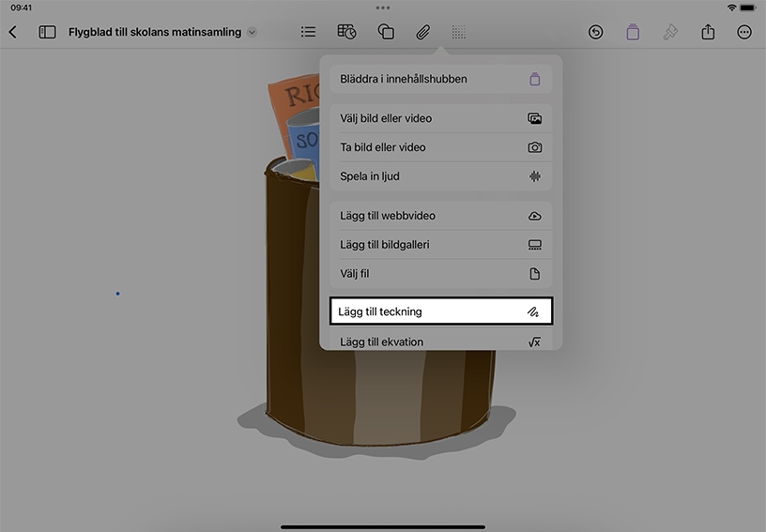
Task: Tap the pin formatting icon
Action: click(x=670, y=32)
